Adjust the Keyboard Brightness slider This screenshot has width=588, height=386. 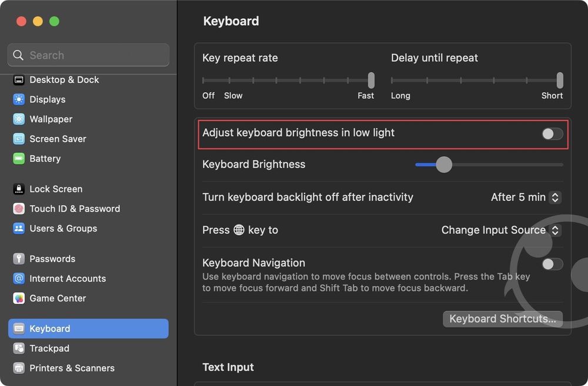point(443,165)
